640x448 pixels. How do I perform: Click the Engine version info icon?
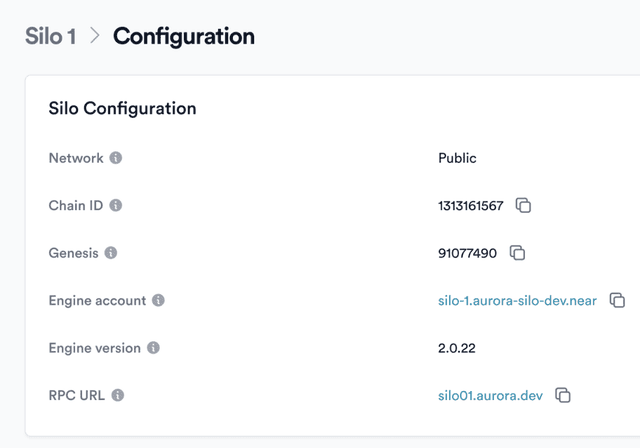[x=153, y=348]
